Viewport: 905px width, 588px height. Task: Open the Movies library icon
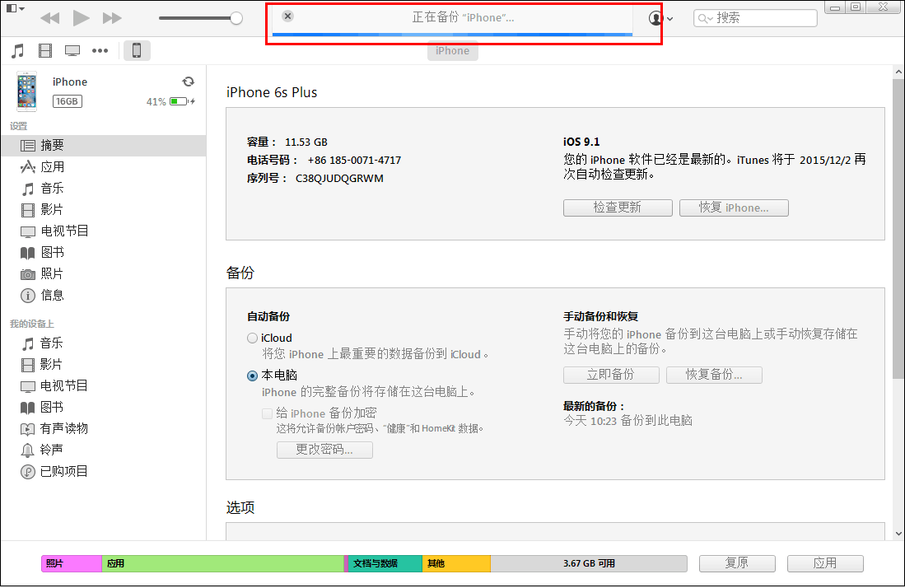point(45,51)
